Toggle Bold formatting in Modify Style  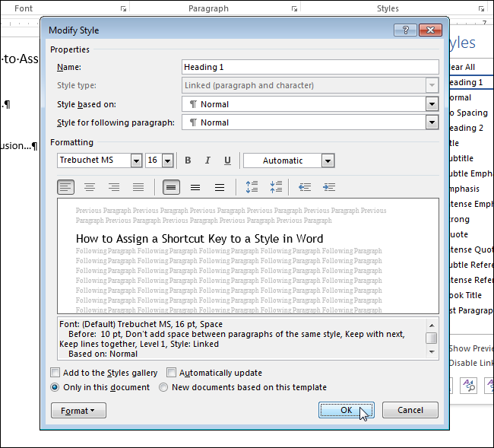point(188,160)
